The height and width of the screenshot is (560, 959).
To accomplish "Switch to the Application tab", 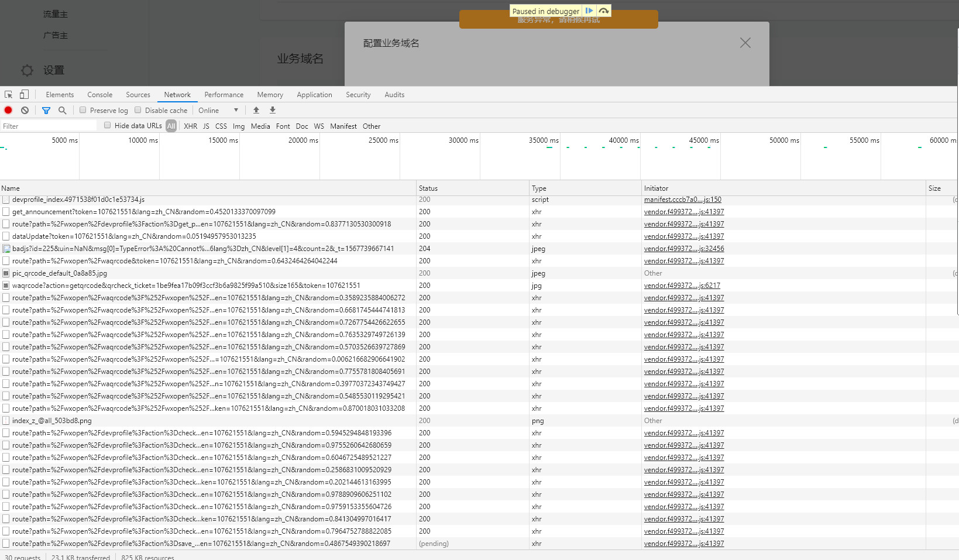I will pyautogui.click(x=314, y=95).
